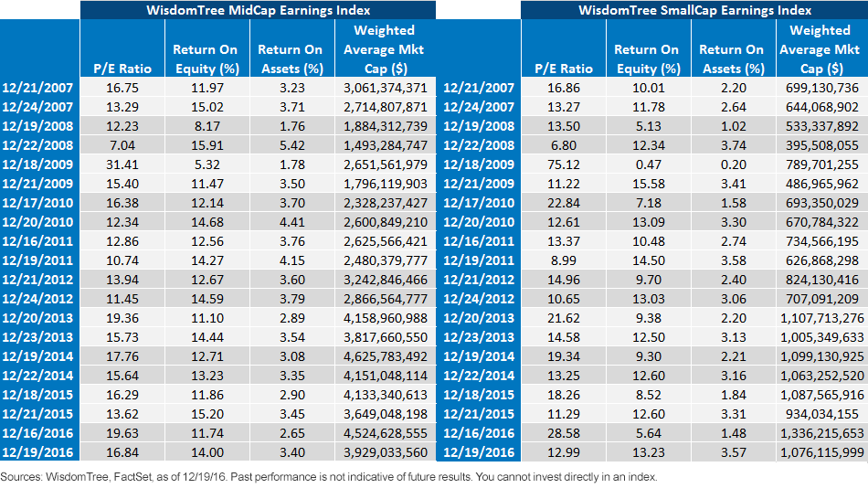This screenshot has height=488, width=868.
Task: Select return on equity value 8.17
Action: pos(207,126)
